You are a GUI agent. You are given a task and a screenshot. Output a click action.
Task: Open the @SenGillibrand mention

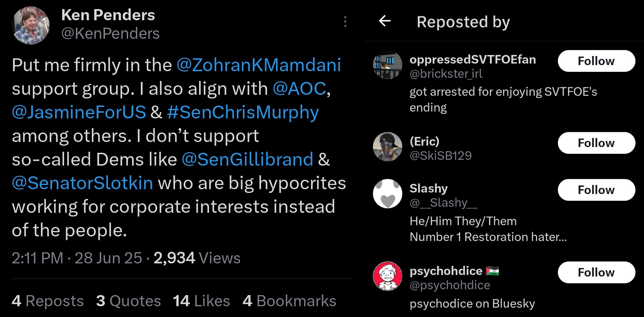pyautogui.click(x=247, y=160)
